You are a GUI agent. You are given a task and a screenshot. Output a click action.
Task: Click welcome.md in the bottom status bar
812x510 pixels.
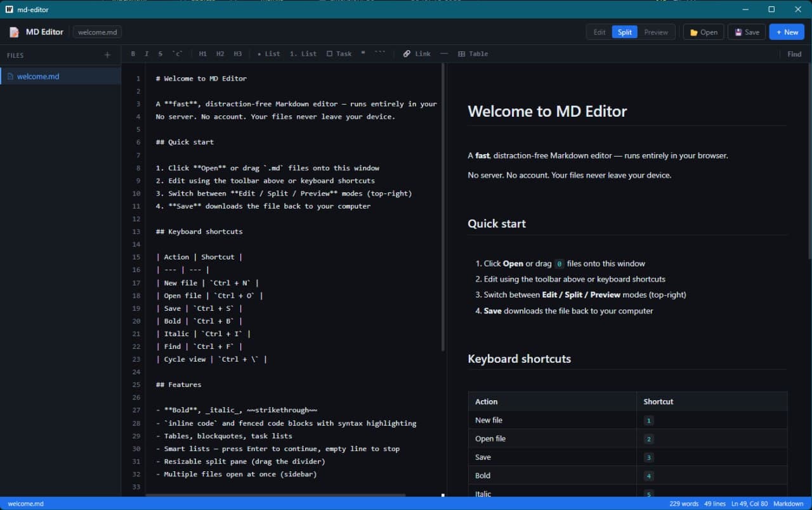25,504
